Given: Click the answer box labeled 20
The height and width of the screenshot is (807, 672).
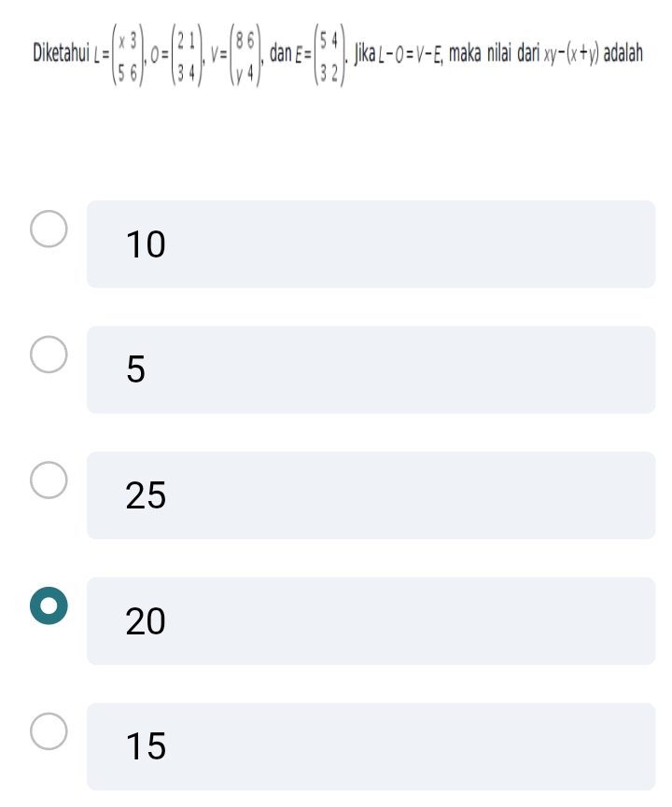Looking at the screenshot, I should point(371,620).
